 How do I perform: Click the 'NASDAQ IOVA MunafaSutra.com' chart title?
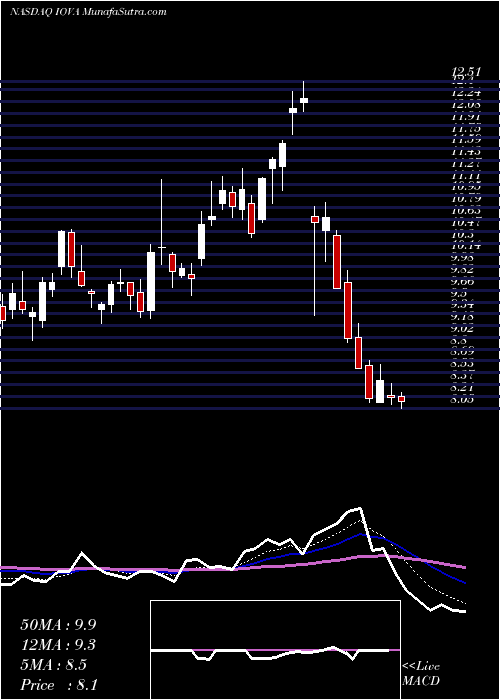tap(88, 12)
